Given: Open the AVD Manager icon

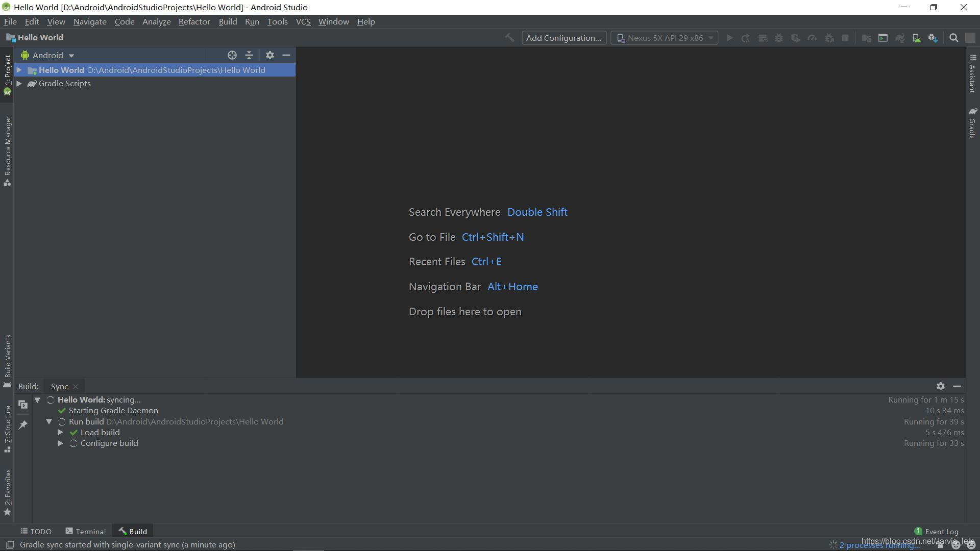Looking at the screenshot, I should coord(916,38).
